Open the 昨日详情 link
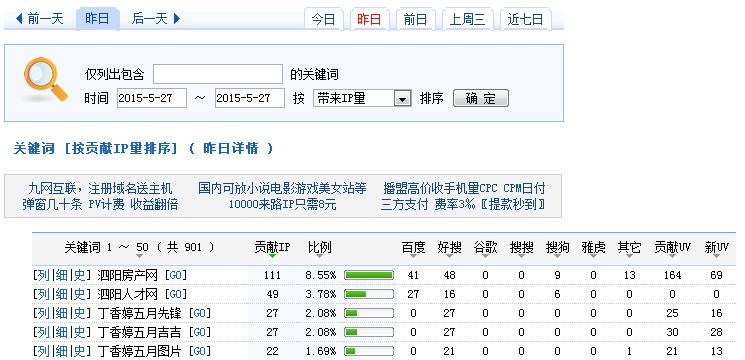745x360 pixels. [x=231, y=149]
